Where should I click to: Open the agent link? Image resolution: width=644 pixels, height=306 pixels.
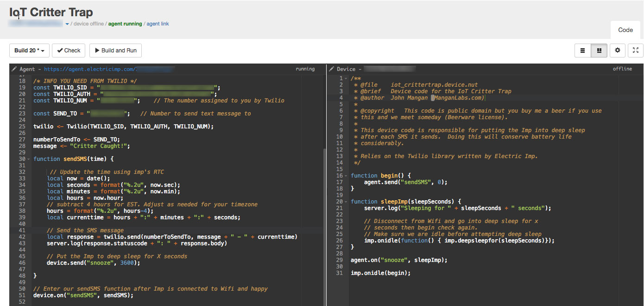[x=158, y=24]
